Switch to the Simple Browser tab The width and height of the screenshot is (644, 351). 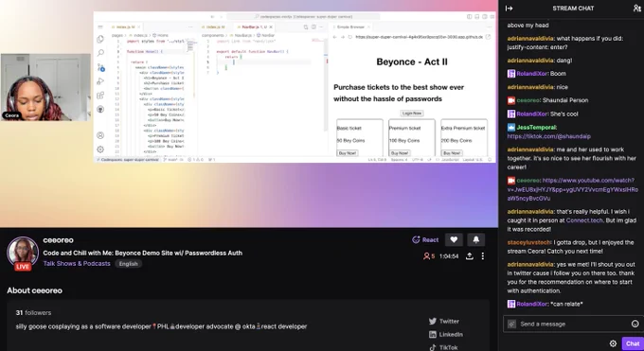coord(350,27)
